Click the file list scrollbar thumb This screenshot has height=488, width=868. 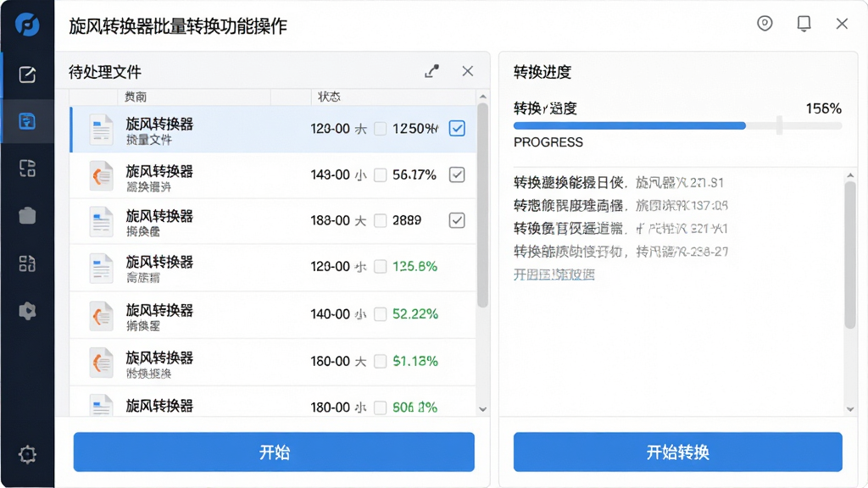click(482, 205)
